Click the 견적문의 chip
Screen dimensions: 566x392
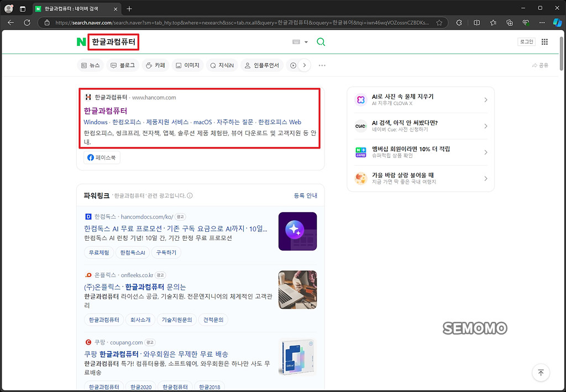coord(213,320)
